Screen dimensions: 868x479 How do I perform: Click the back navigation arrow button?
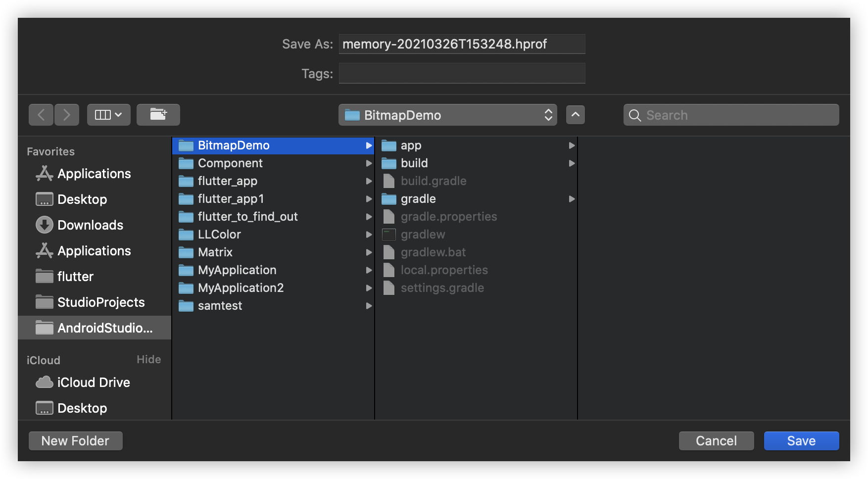point(41,115)
